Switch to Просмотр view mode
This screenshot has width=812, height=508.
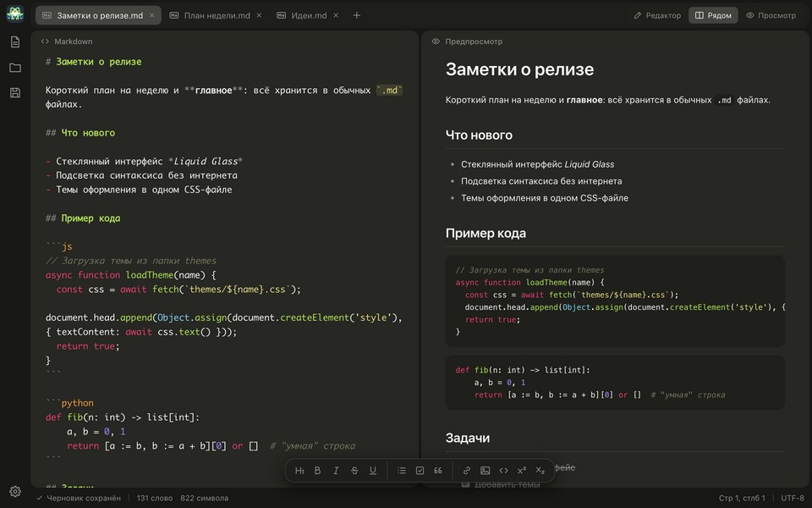coord(771,15)
